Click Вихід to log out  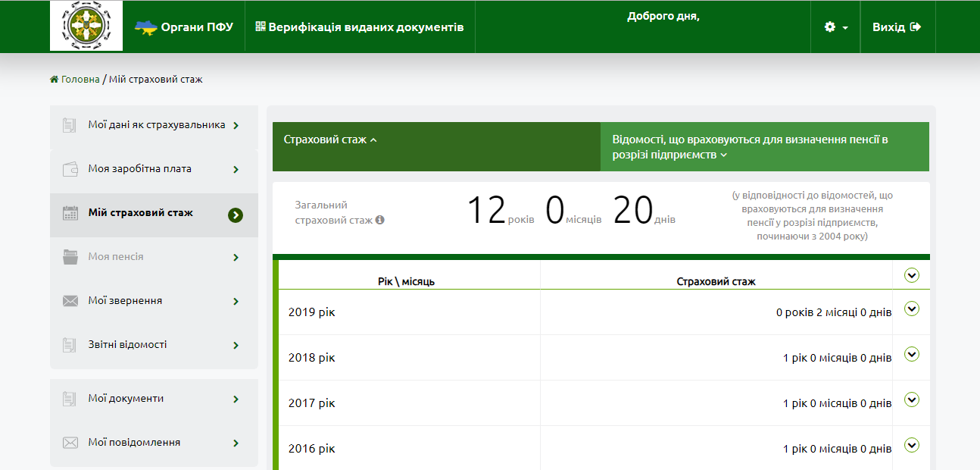(x=897, y=27)
